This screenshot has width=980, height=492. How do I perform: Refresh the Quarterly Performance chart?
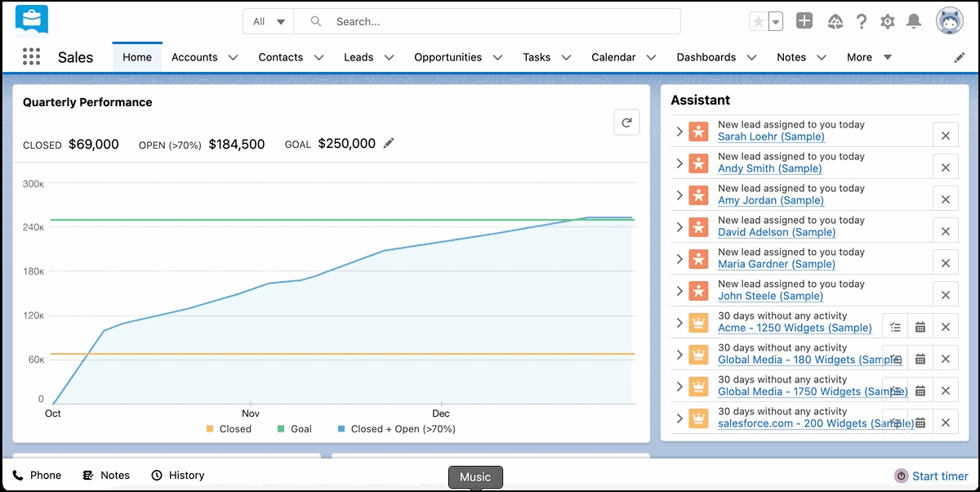pyautogui.click(x=626, y=123)
